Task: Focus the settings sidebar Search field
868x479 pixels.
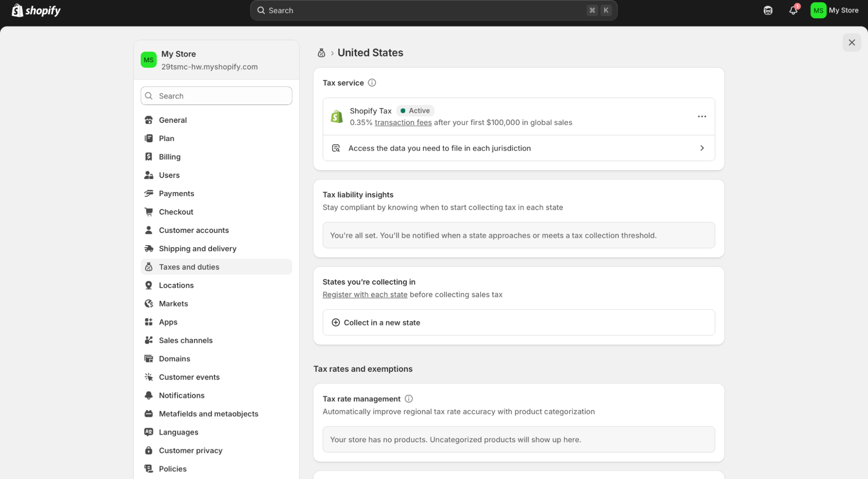Action: coord(216,96)
